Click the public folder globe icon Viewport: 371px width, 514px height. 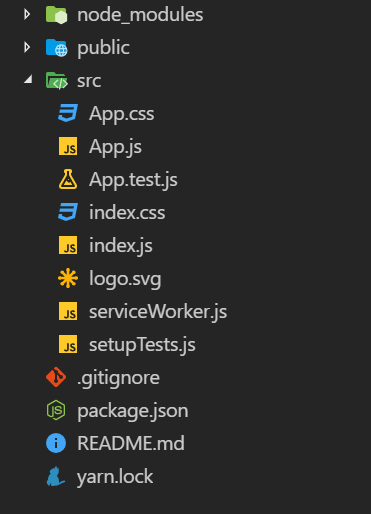point(56,48)
